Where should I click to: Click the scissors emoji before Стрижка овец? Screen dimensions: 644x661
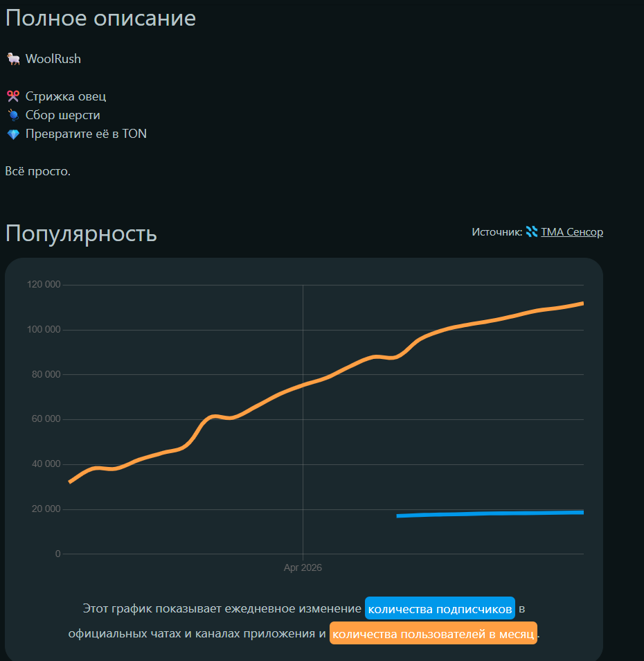(x=12, y=97)
